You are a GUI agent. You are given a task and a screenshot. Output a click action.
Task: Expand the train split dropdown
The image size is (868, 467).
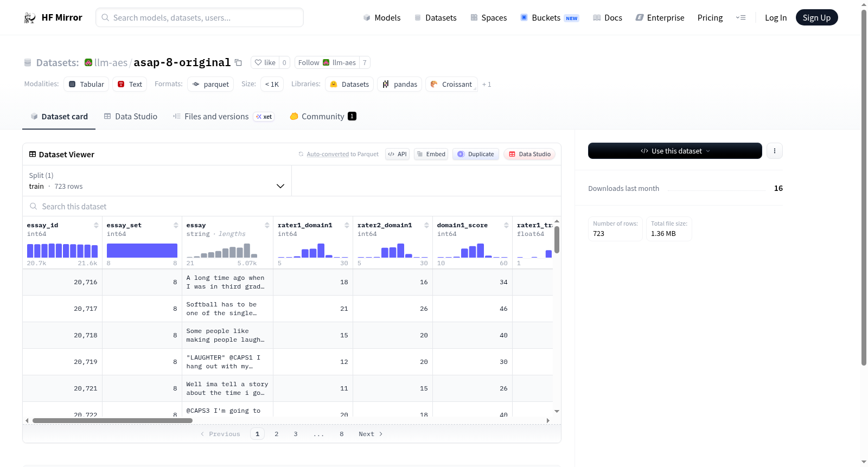click(x=157, y=181)
